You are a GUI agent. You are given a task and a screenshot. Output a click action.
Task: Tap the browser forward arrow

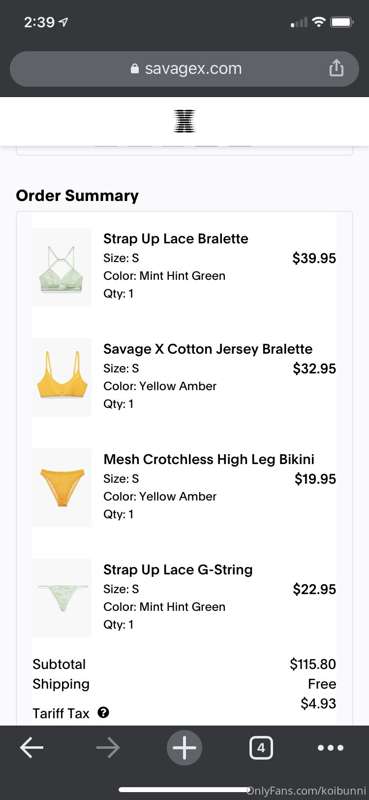coord(108,748)
